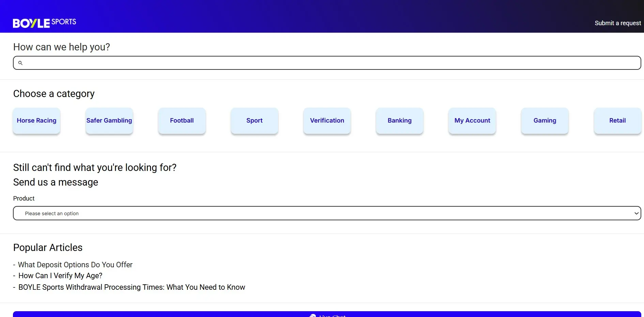This screenshot has height=317, width=644.
Task: Select the Horse Racing category
Action: coord(36,121)
